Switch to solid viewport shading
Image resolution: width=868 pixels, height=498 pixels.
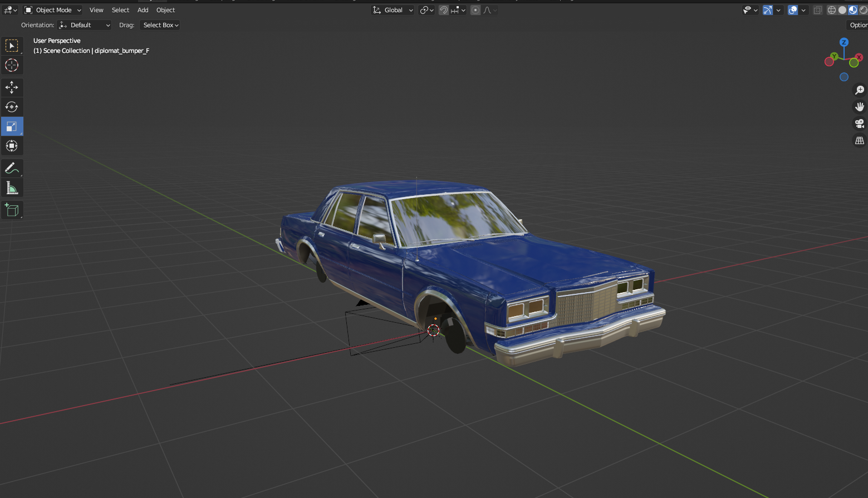(842, 10)
